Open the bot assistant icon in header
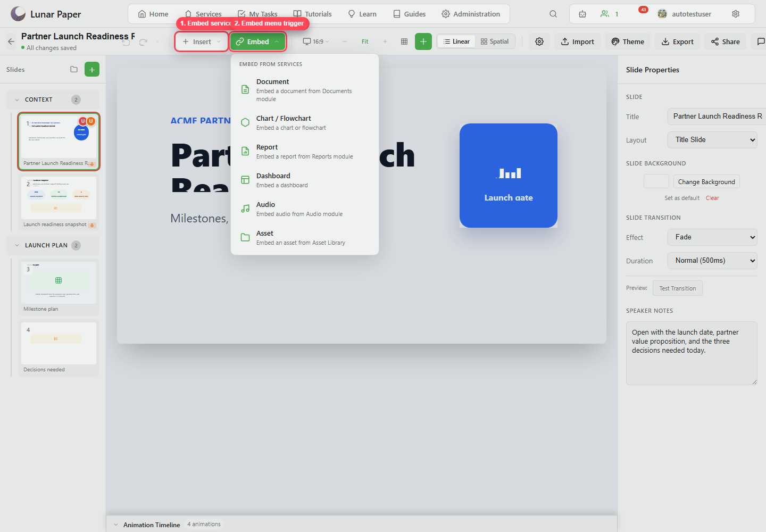The image size is (766, 532). click(582, 14)
